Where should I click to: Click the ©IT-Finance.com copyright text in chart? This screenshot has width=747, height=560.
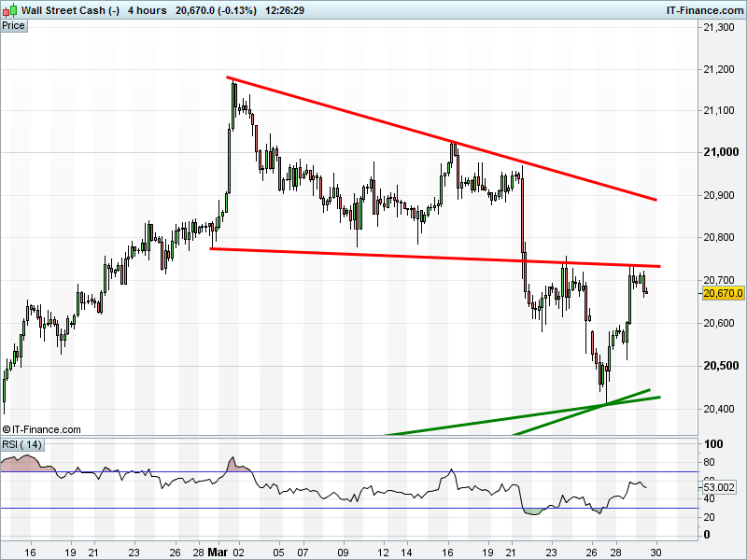[41, 429]
